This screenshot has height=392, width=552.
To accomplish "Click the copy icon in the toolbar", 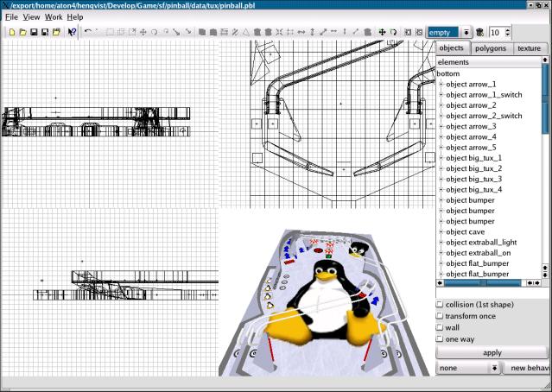I will [x=202, y=32].
